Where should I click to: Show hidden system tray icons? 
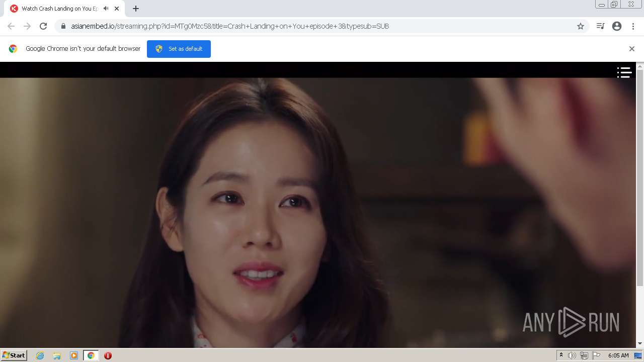tap(561, 355)
